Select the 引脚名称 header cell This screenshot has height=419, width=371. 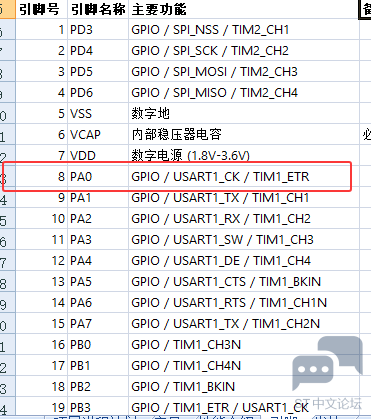click(x=98, y=9)
